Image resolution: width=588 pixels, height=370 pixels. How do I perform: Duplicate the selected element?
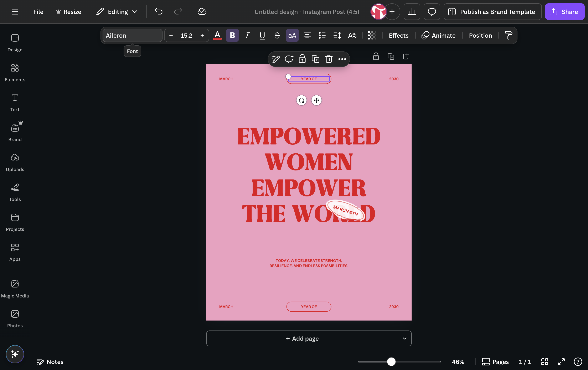pos(315,59)
